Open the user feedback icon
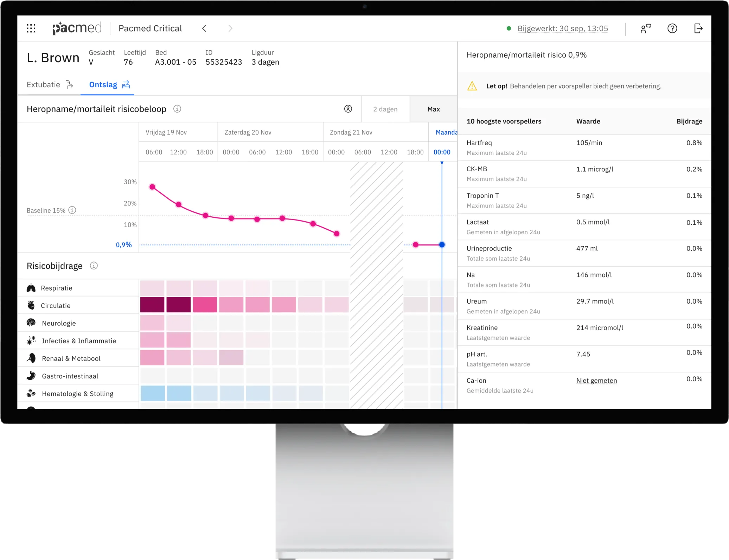The height and width of the screenshot is (560, 729). pos(646,28)
